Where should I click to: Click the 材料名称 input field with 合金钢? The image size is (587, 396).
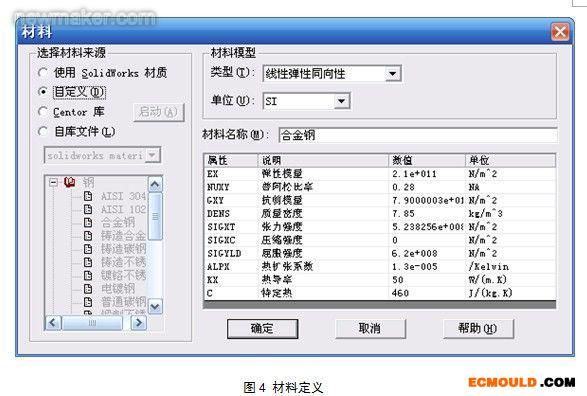point(417,135)
